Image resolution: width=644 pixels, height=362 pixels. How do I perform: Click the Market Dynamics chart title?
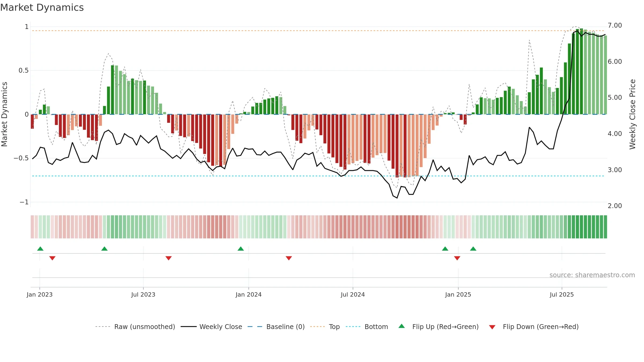[42, 8]
